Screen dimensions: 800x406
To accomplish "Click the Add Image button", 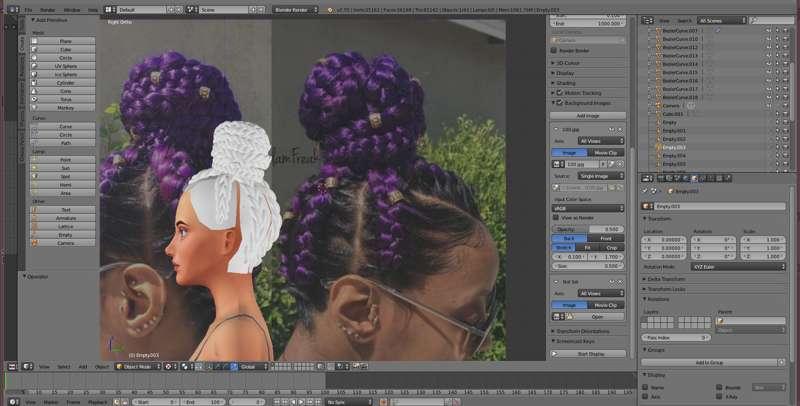I will (x=588, y=116).
